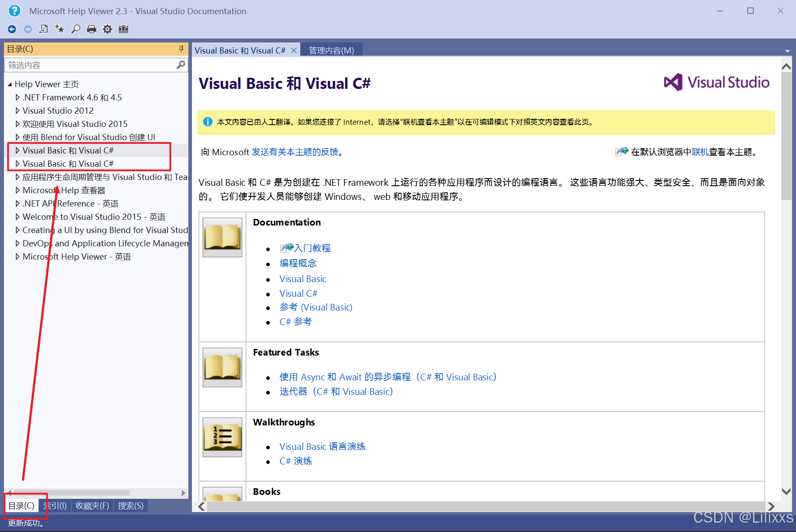Click the Print toolbar icon
Image resolution: width=796 pixels, height=532 pixels.
pos(92,29)
